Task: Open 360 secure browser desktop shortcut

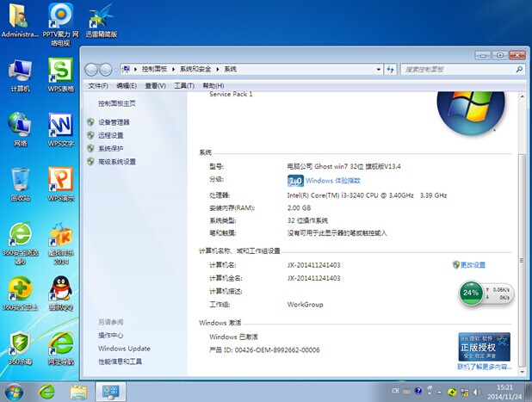Action: (21, 244)
